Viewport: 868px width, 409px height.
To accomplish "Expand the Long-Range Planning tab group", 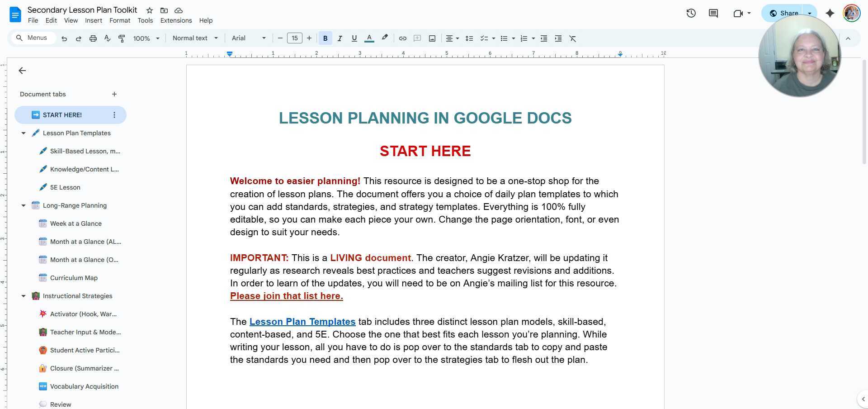I will pos(24,205).
